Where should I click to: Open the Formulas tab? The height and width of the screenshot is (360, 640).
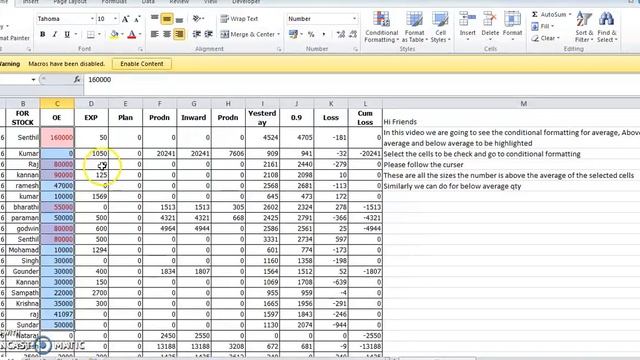[114, 2]
